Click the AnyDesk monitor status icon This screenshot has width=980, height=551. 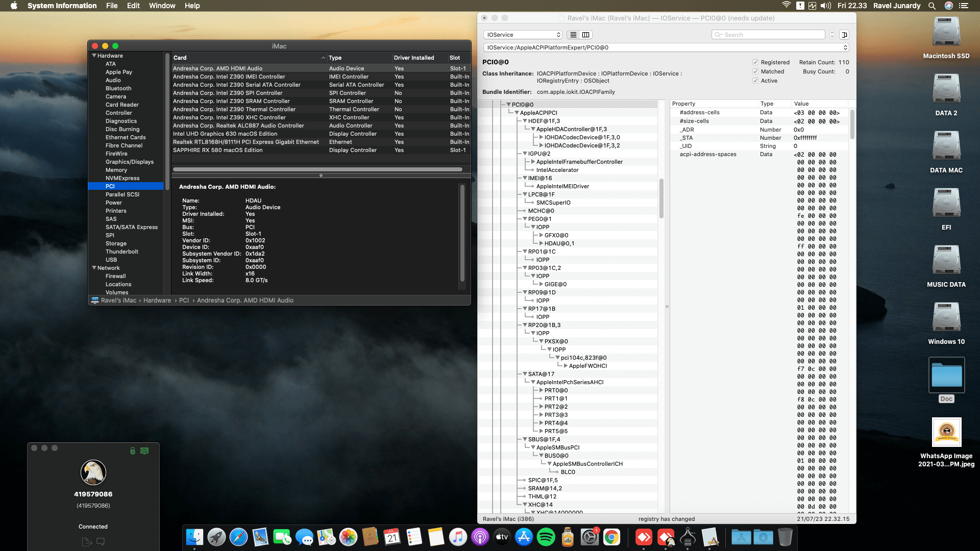pos(144,451)
